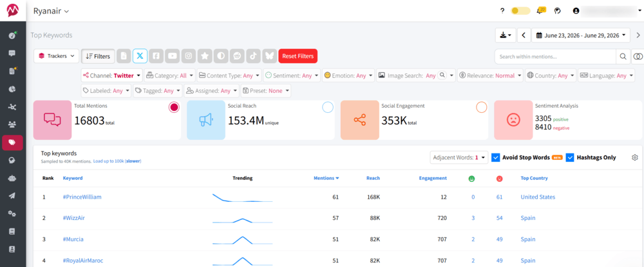Open the date range picker dropdown
This screenshot has width=644, height=267.
[581, 35]
